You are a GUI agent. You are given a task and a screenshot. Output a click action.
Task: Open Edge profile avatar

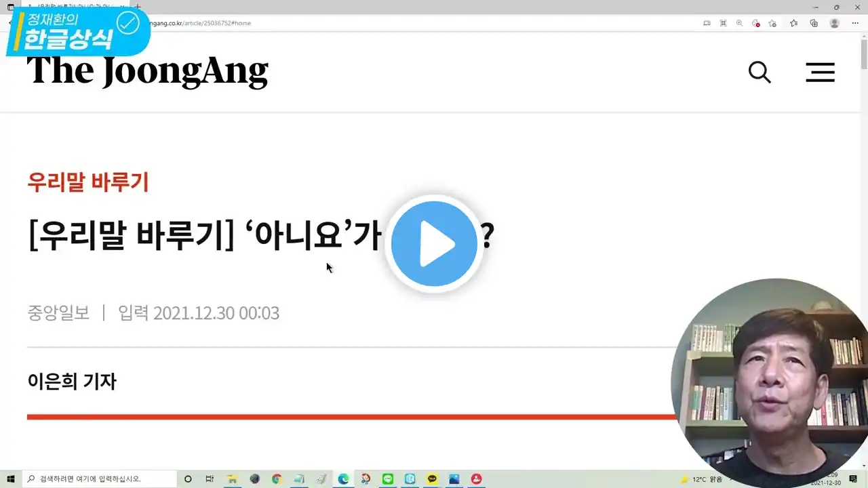pos(834,23)
